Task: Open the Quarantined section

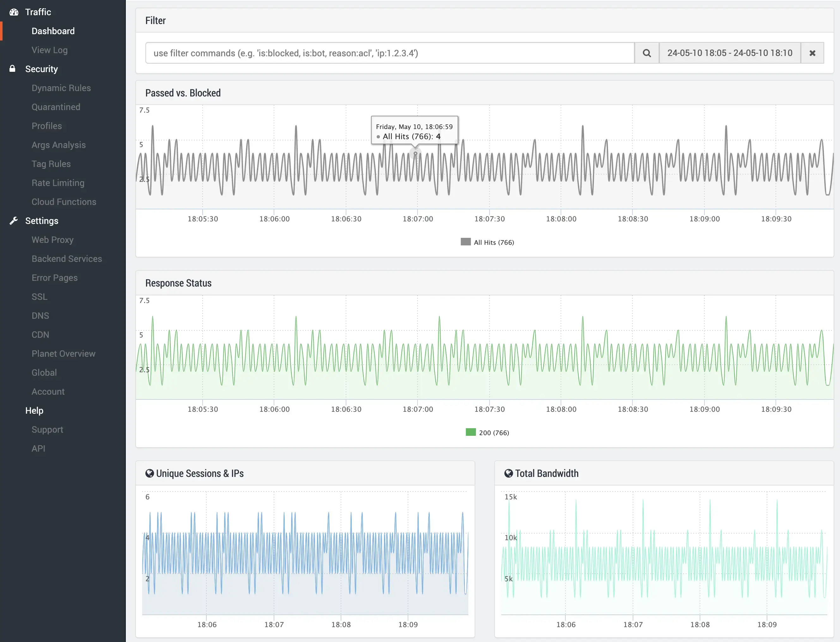Action: pos(56,107)
